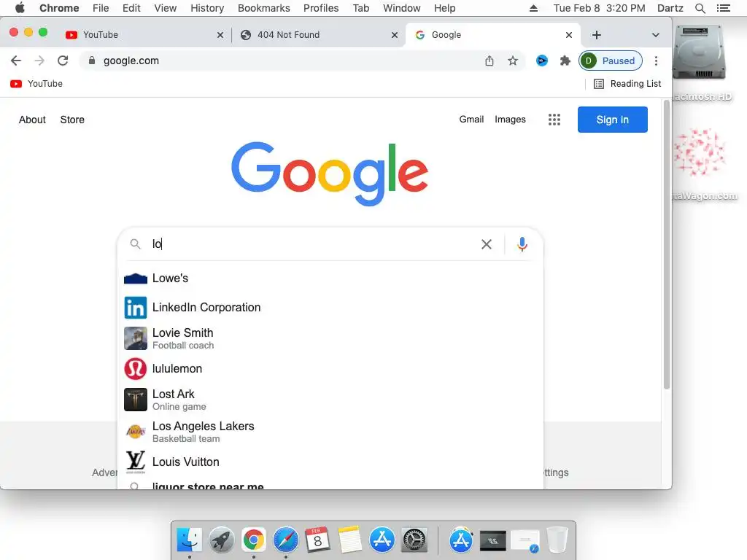Click the Sign in button
Image resolution: width=747 pixels, height=560 pixels.
tap(613, 120)
